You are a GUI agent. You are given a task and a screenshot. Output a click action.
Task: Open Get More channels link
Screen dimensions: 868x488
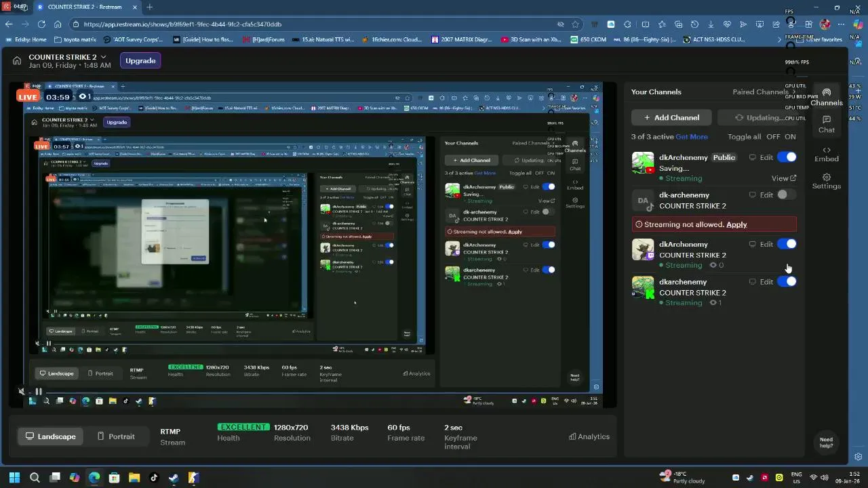pyautogui.click(x=692, y=137)
